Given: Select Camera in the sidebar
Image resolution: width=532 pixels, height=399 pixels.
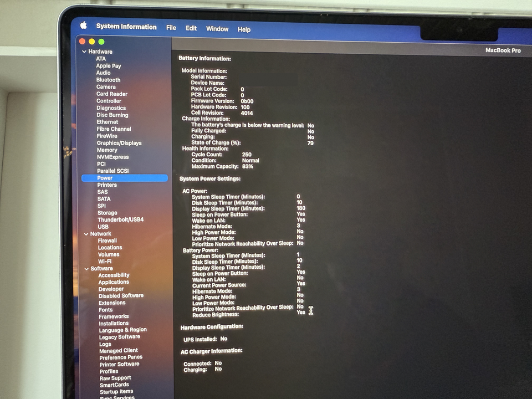Looking at the screenshot, I should (x=106, y=87).
